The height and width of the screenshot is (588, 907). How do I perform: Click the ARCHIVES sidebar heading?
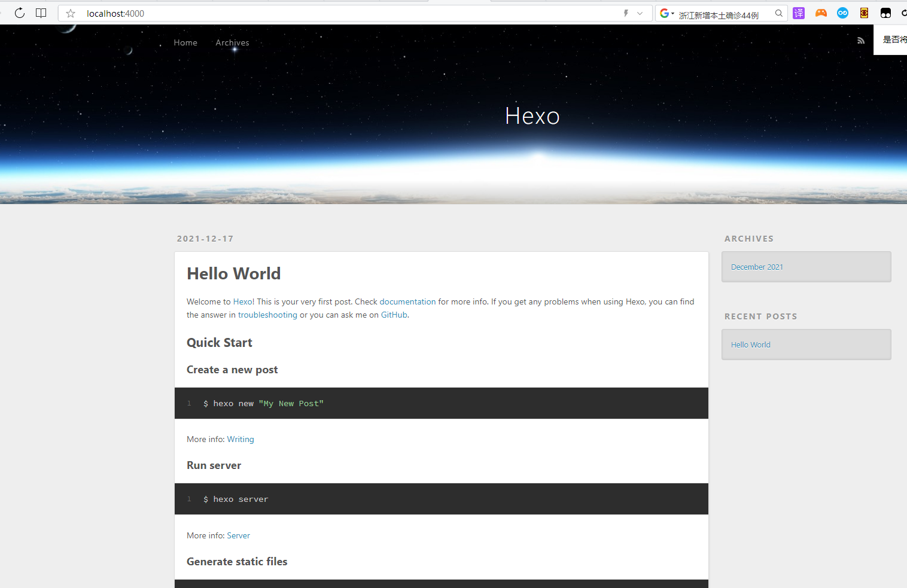(749, 239)
